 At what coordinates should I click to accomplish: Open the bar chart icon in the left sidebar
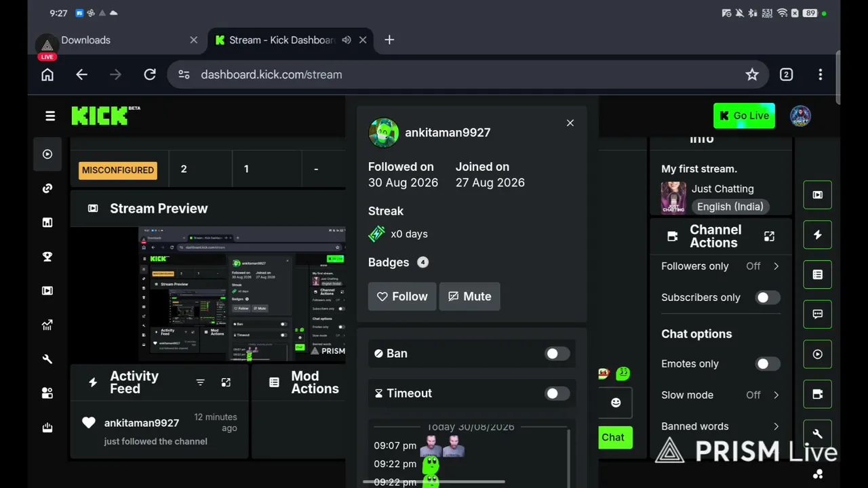pos(47,222)
